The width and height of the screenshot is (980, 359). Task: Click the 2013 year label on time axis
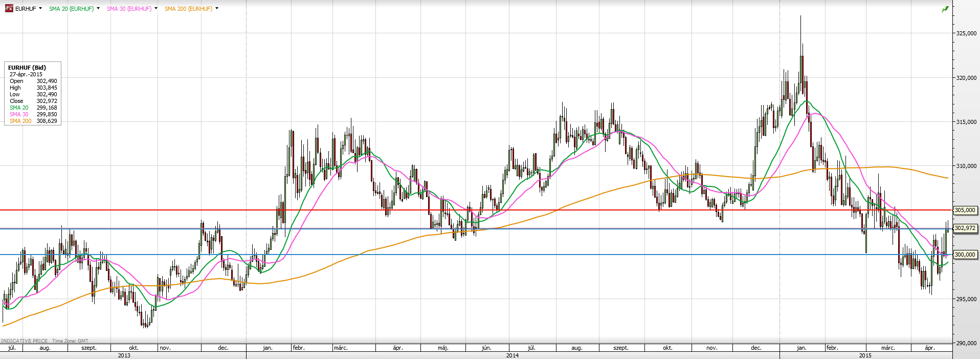pyautogui.click(x=124, y=355)
